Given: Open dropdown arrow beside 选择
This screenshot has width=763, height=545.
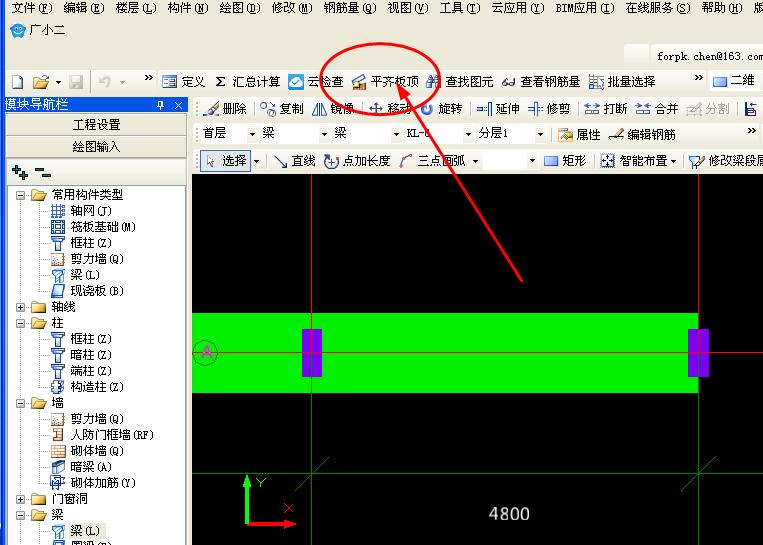Looking at the screenshot, I should pyautogui.click(x=256, y=161).
